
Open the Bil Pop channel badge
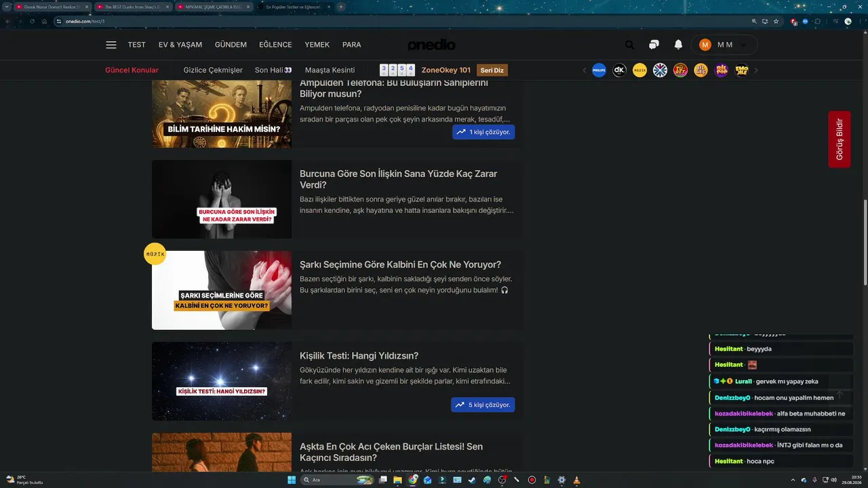pyautogui.click(x=722, y=70)
